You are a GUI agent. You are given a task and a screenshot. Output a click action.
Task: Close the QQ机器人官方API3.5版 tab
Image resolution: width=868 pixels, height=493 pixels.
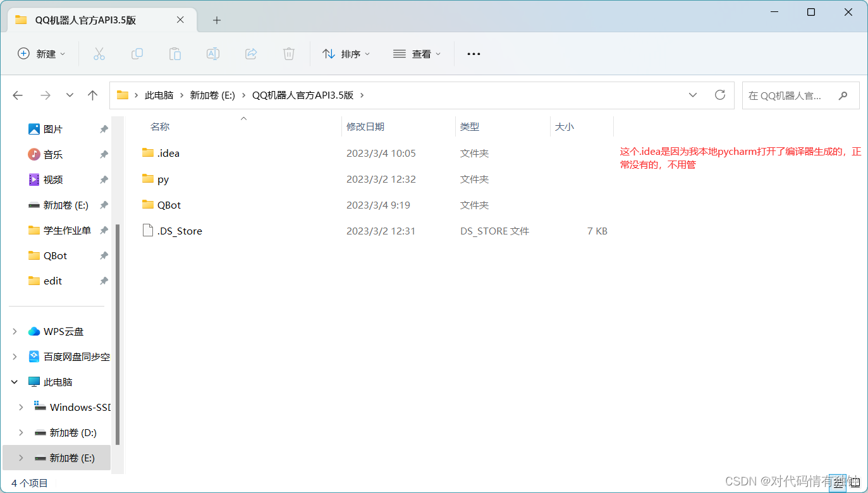tap(180, 20)
